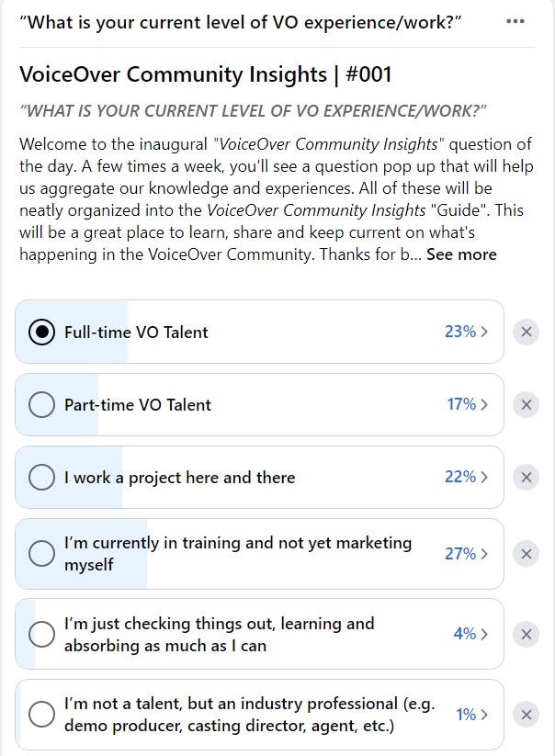Open the VoiceOver Community Insights #001 heading

(x=206, y=74)
